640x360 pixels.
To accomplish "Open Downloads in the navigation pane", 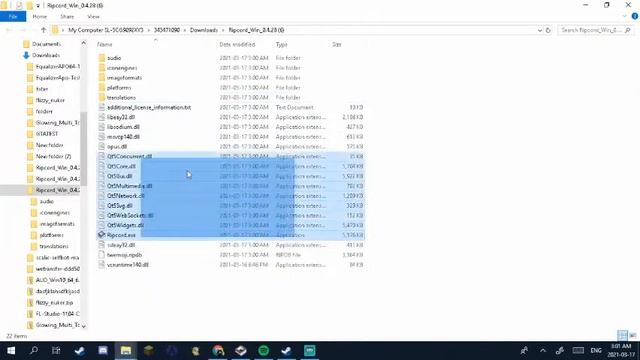I will (46, 55).
